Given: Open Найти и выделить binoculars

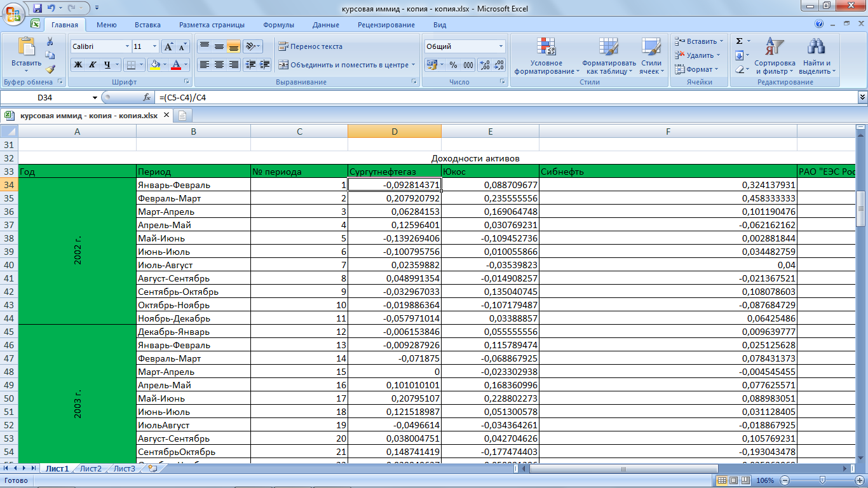Looking at the screenshot, I should tap(817, 56).
